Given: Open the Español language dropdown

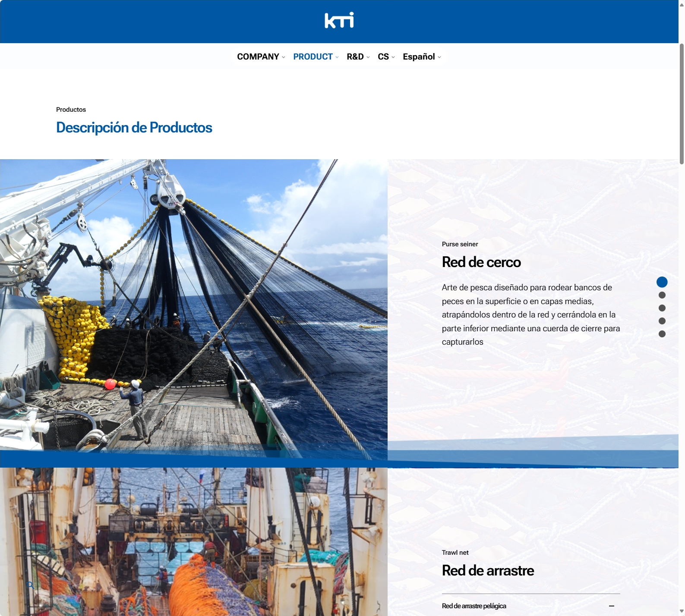Looking at the screenshot, I should pyautogui.click(x=421, y=57).
